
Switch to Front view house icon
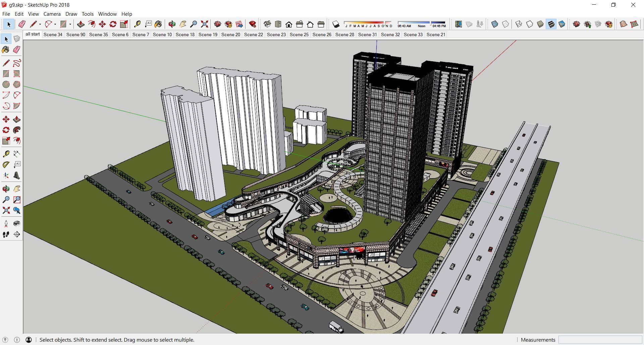click(289, 24)
